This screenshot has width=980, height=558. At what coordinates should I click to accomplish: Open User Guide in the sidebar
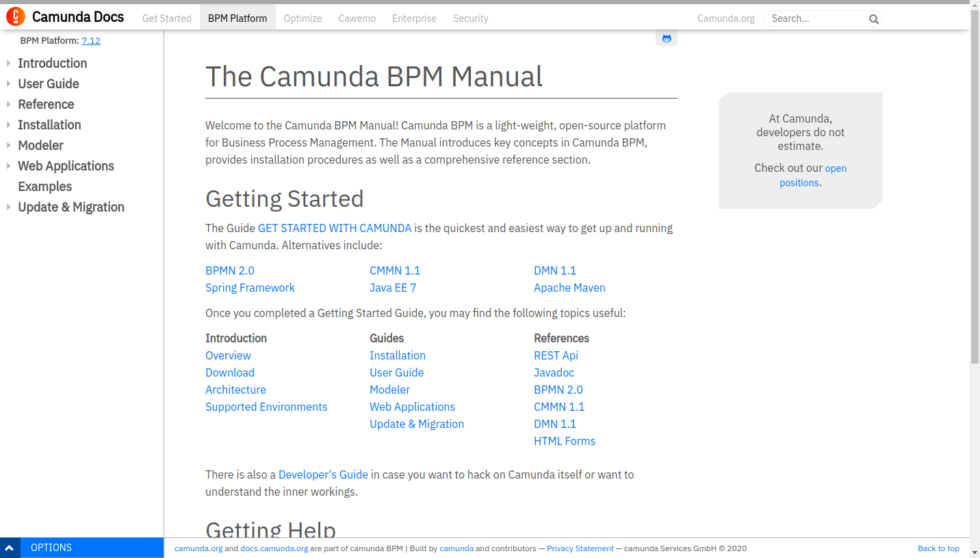click(49, 84)
